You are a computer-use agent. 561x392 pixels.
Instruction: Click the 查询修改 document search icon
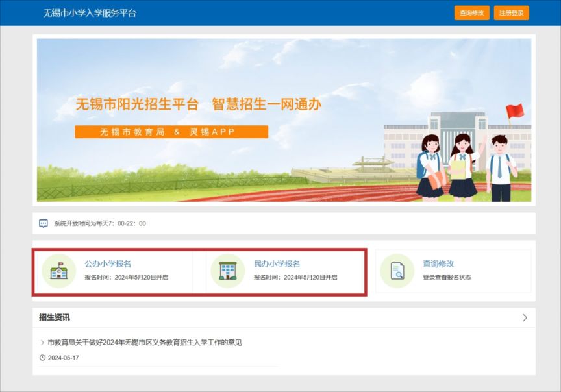tap(397, 271)
